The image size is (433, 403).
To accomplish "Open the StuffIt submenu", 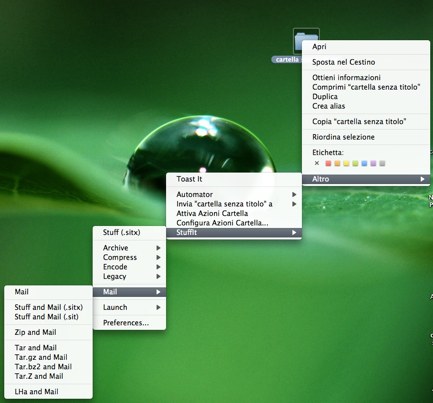I will [234, 232].
